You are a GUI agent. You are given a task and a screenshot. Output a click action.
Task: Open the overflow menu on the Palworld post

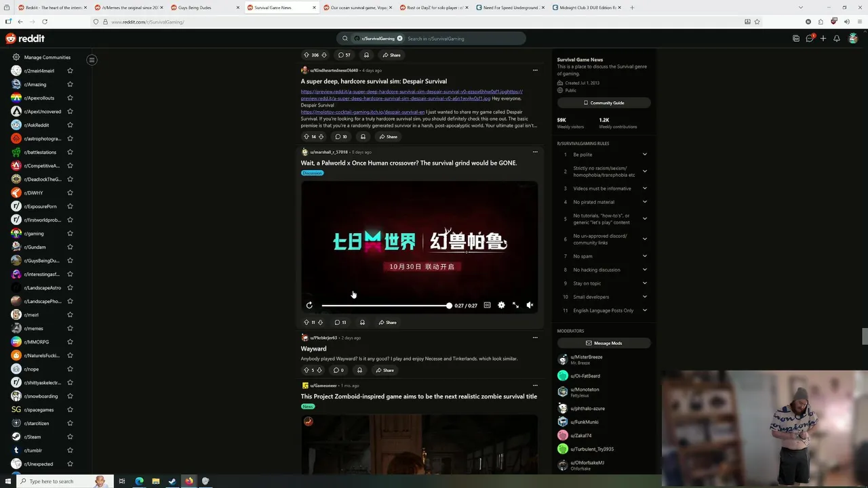[x=535, y=152]
